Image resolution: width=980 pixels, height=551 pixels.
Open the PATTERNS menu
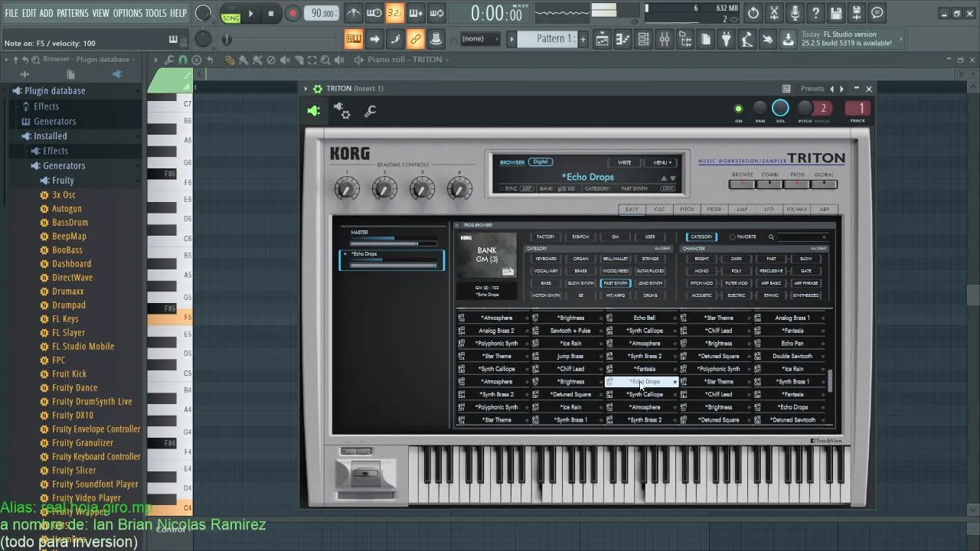click(73, 13)
